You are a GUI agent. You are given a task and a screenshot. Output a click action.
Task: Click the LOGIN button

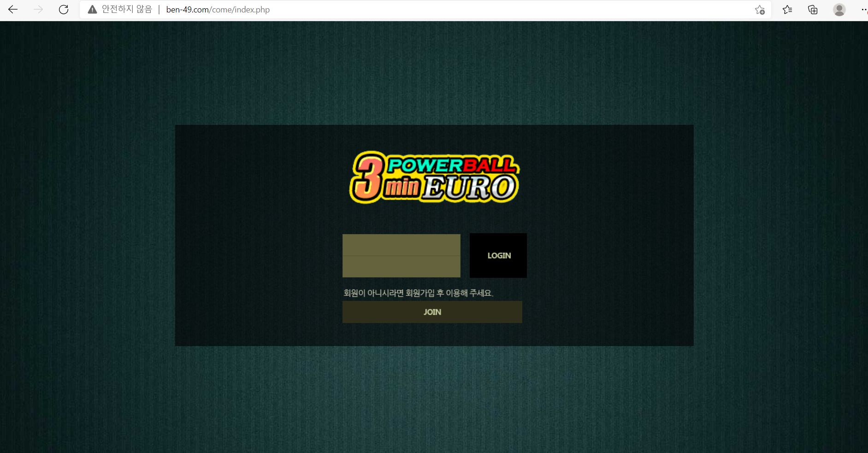[498, 255]
